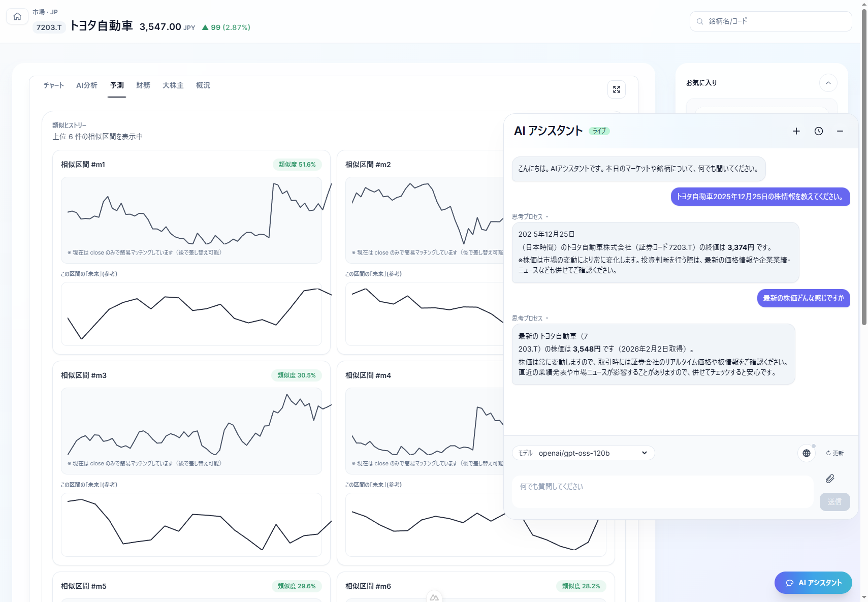Refresh the model list with 更新
This screenshot has height=602, width=868.
834,453
